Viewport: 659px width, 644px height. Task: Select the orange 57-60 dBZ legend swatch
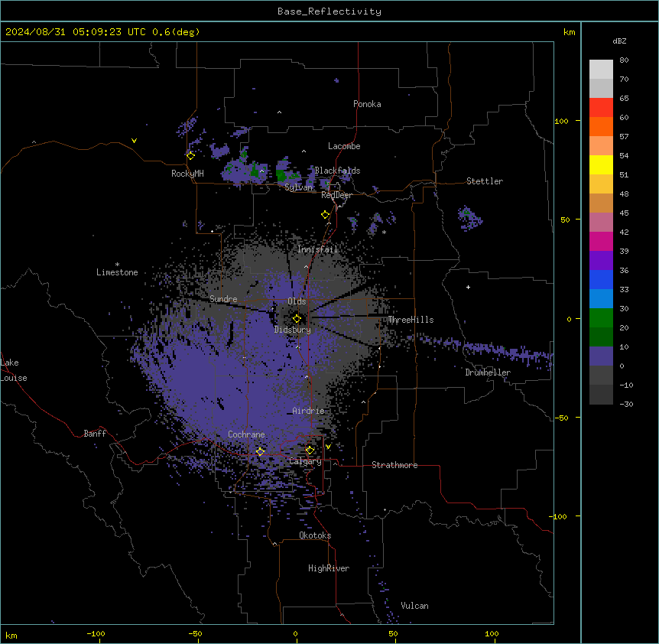coord(601,126)
